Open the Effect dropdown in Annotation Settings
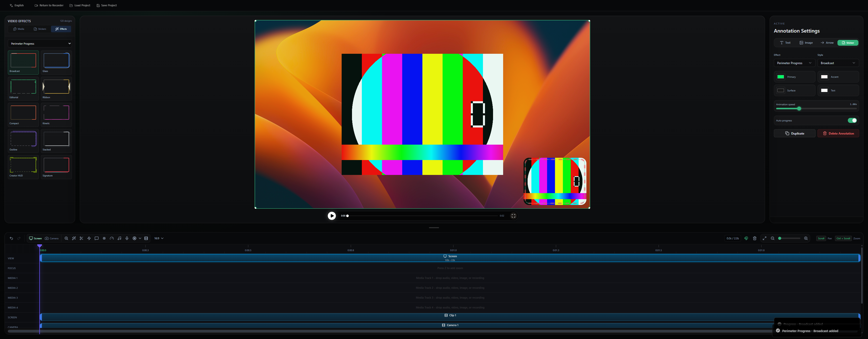 pyautogui.click(x=794, y=63)
